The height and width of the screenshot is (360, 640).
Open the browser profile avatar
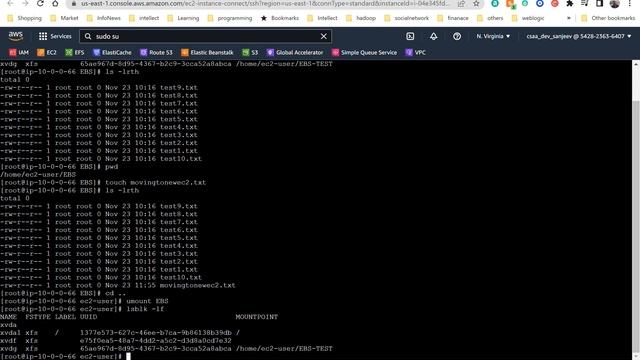[x=614, y=4]
